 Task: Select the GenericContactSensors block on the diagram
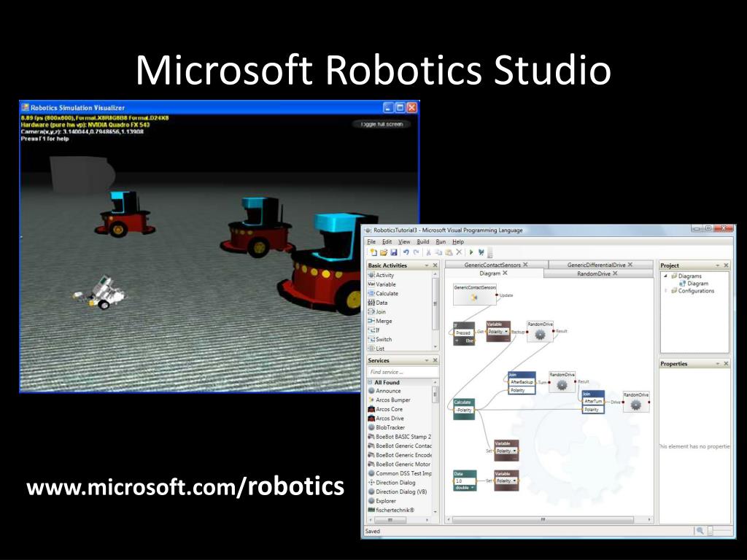tap(474, 295)
